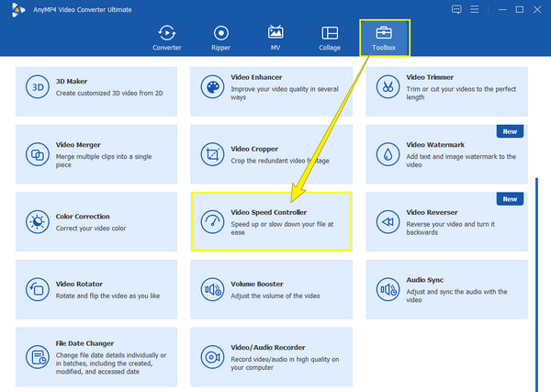Image resolution: width=551 pixels, height=392 pixels.
Task: Open the hamburger menu in title bar
Action: tap(475, 9)
